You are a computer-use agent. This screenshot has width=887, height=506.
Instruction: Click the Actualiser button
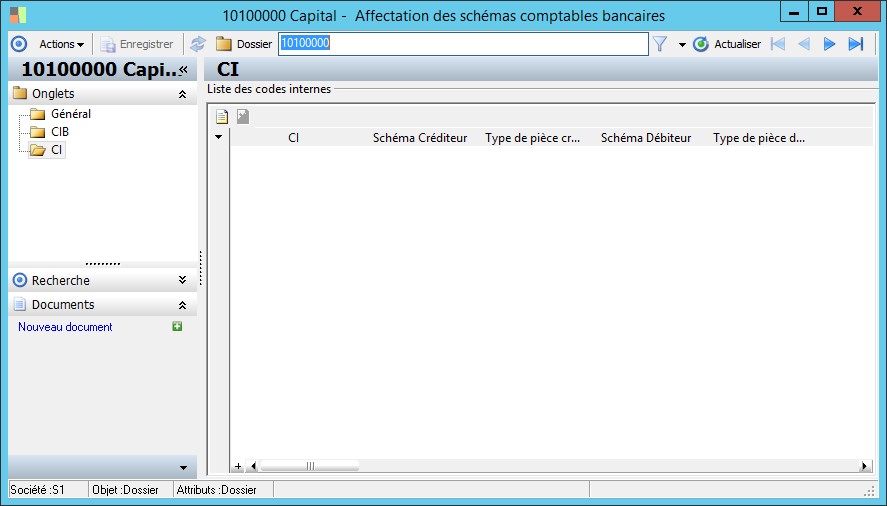[x=727, y=44]
